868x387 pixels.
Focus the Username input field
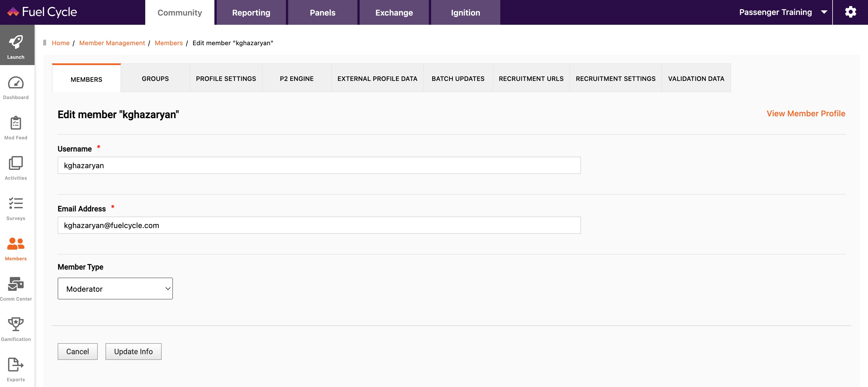(x=319, y=165)
